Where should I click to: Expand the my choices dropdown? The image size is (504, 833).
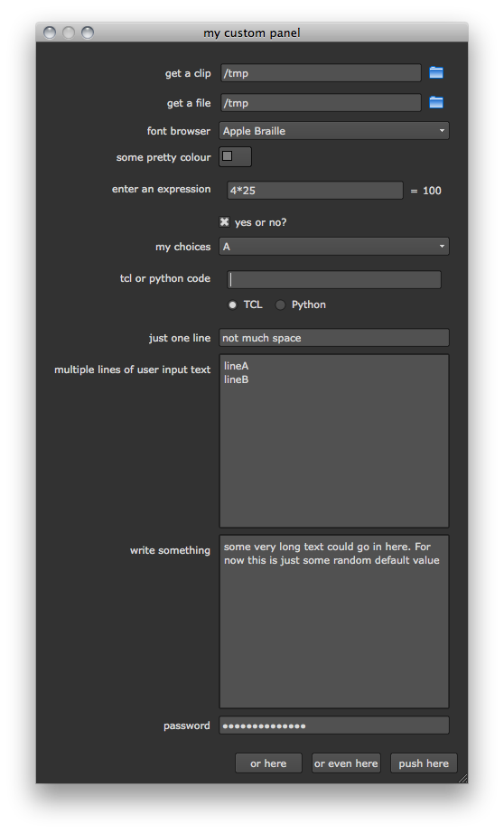click(x=334, y=247)
